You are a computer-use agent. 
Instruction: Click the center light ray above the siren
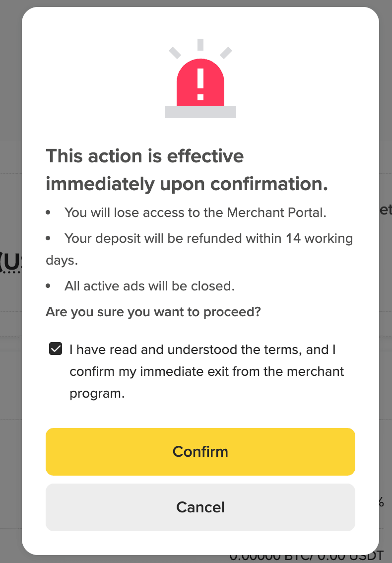[x=200, y=44]
